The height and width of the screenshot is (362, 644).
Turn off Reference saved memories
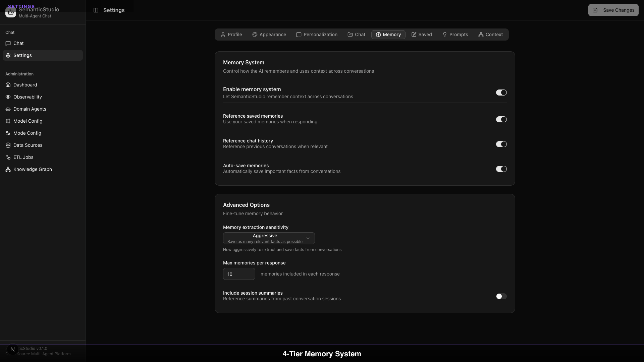tap(501, 119)
